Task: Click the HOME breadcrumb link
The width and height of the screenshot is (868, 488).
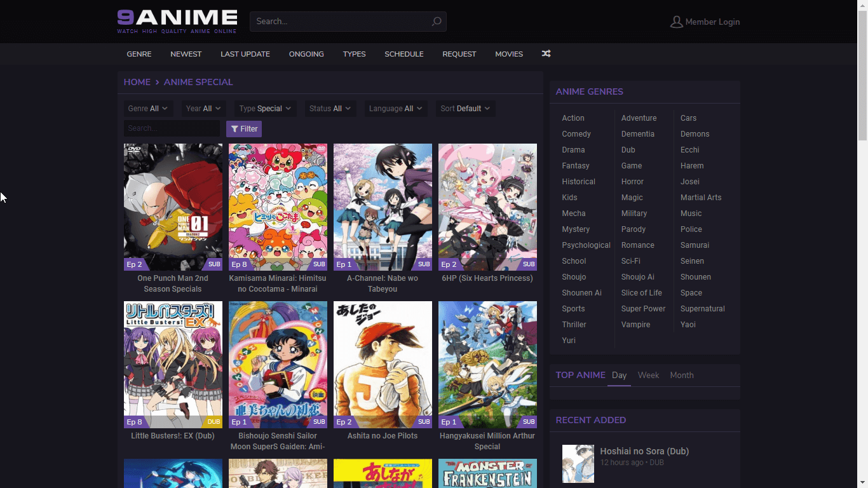Action: tap(137, 82)
